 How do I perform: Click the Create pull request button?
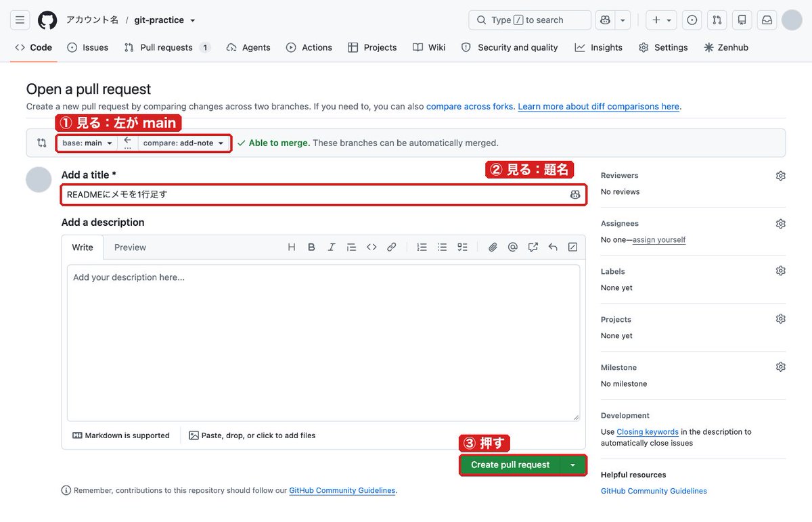pos(510,465)
